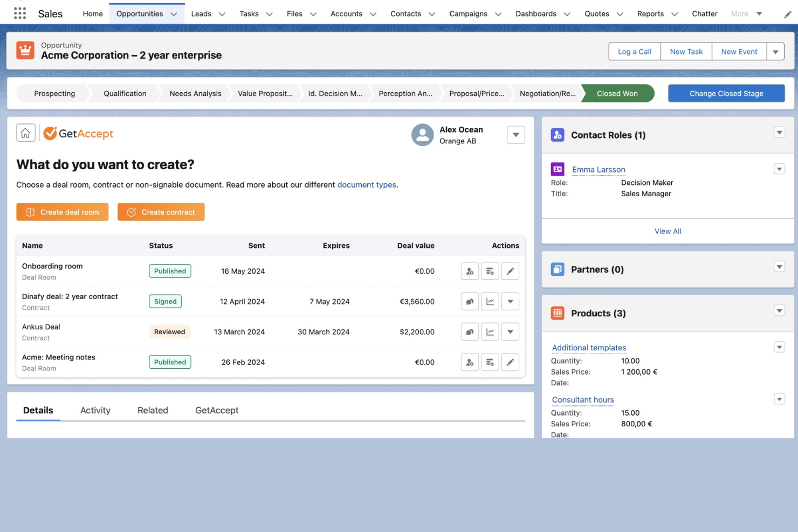Click the orange Products panel icon
This screenshot has height=532, width=798.
tap(557, 313)
